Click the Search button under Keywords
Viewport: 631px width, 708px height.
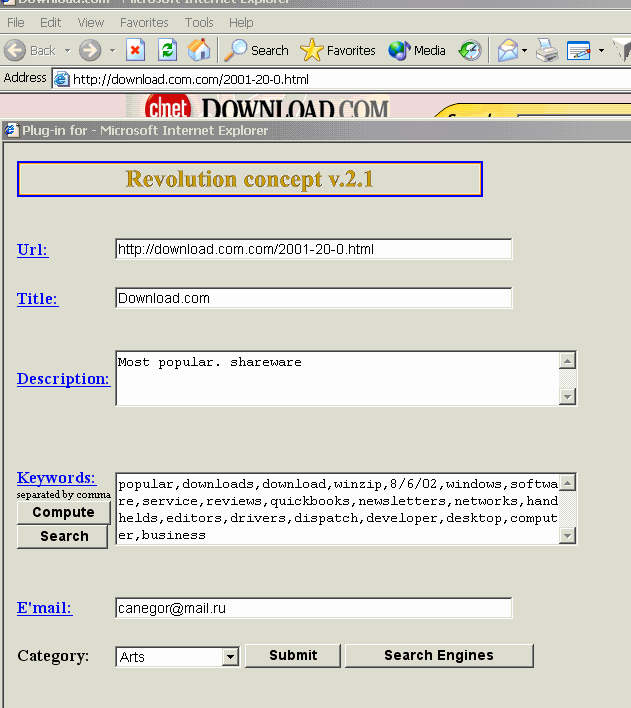[62, 536]
